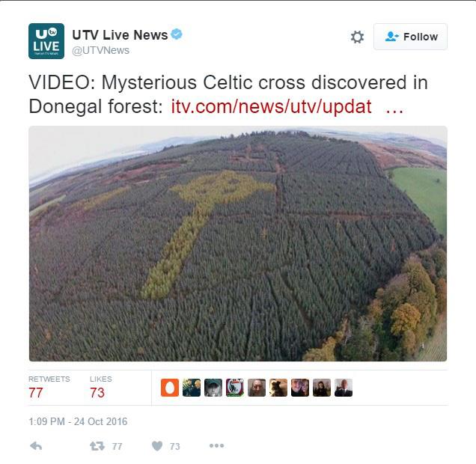Click the second liker avatar
476x464 pixels.
click(x=192, y=388)
